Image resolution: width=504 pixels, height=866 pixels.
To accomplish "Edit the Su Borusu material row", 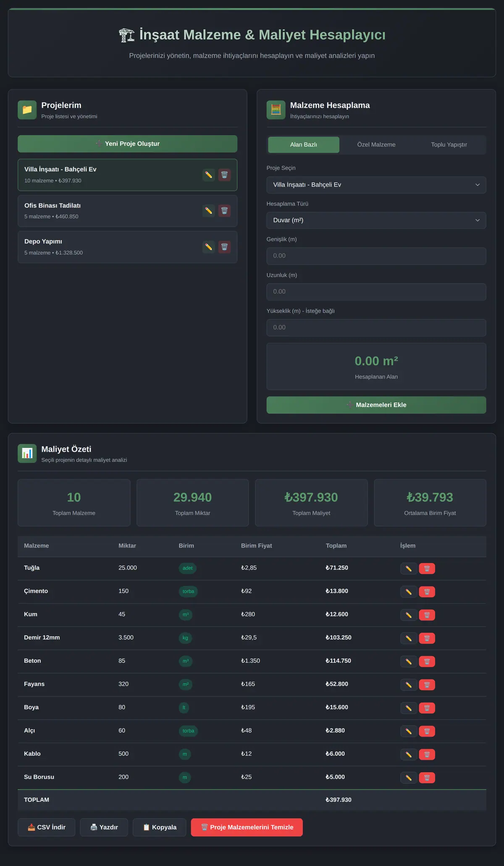I will pos(409,778).
